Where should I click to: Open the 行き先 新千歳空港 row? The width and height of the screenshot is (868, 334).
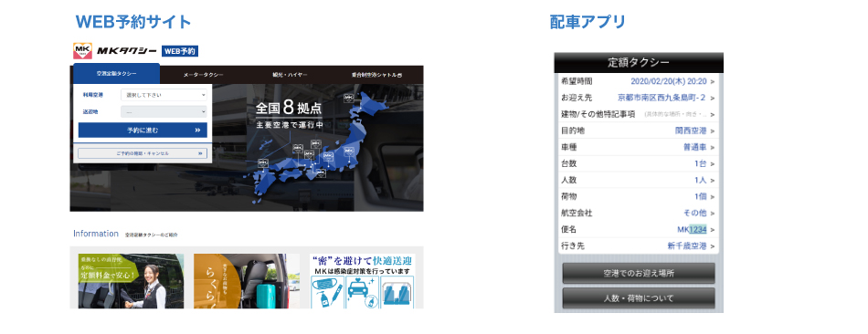(639, 245)
